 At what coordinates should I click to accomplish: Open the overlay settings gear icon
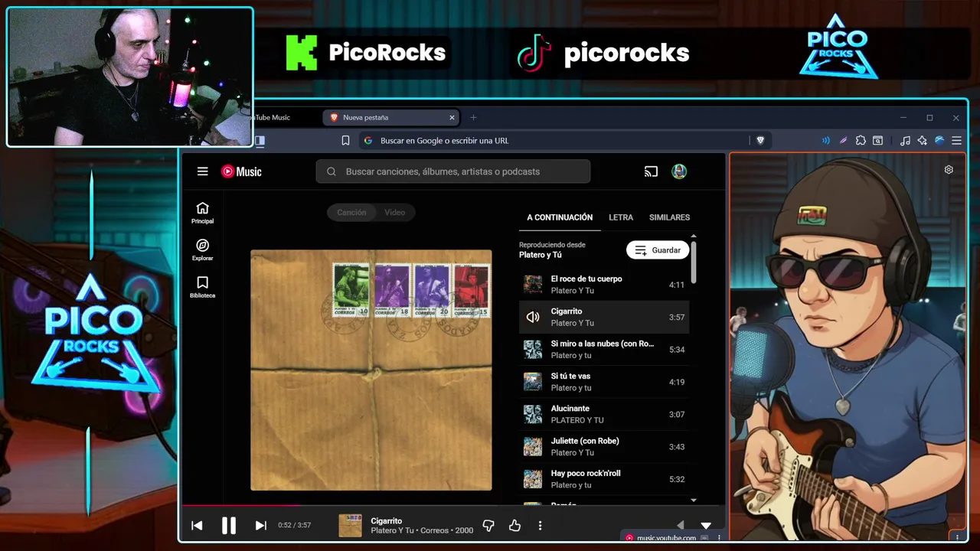coord(949,170)
